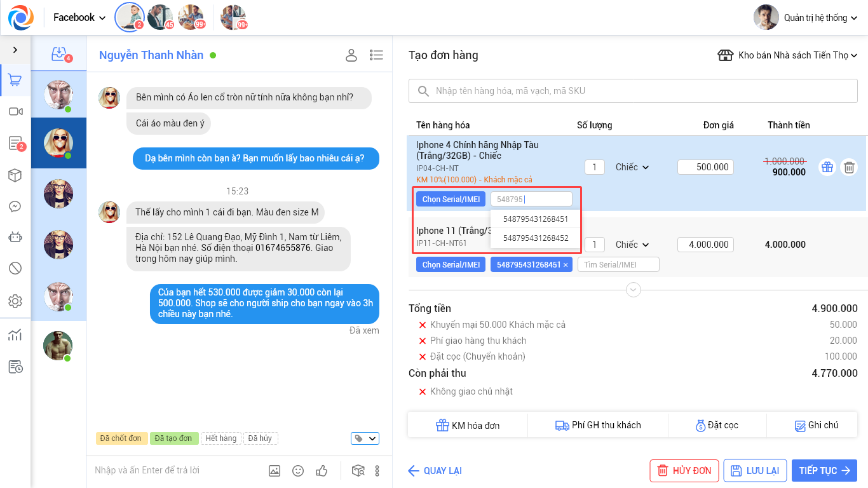The height and width of the screenshot is (488, 868).
Task: Open the Chiếc unit dropdown for Iphone 4
Action: click(632, 167)
